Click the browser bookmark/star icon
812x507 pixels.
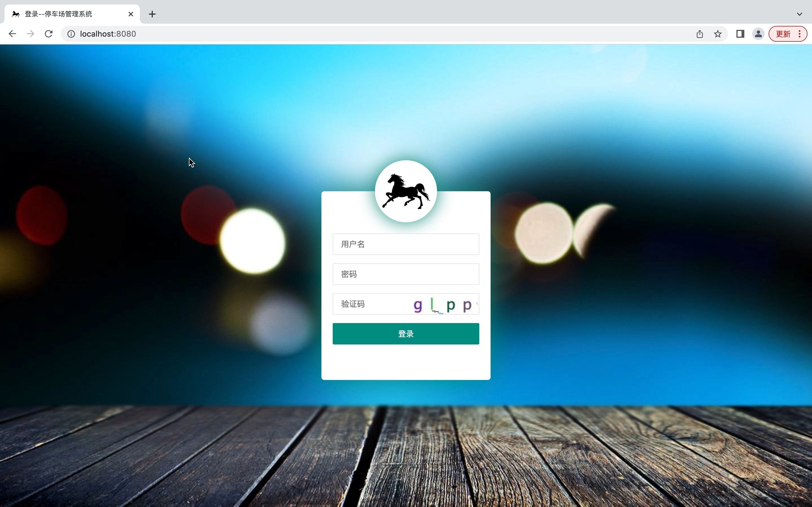pos(717,33)
